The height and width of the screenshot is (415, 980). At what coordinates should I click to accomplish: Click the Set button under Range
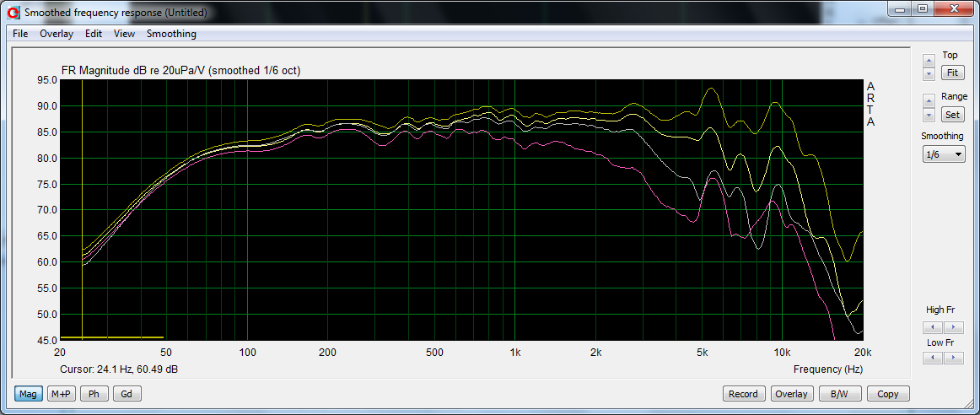[952, 115]
